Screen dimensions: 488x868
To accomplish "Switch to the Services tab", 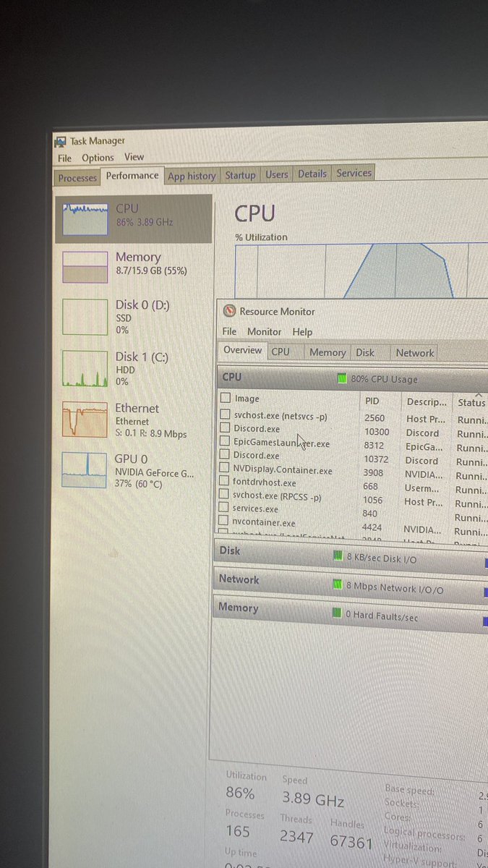I will [x=354, y=173].
